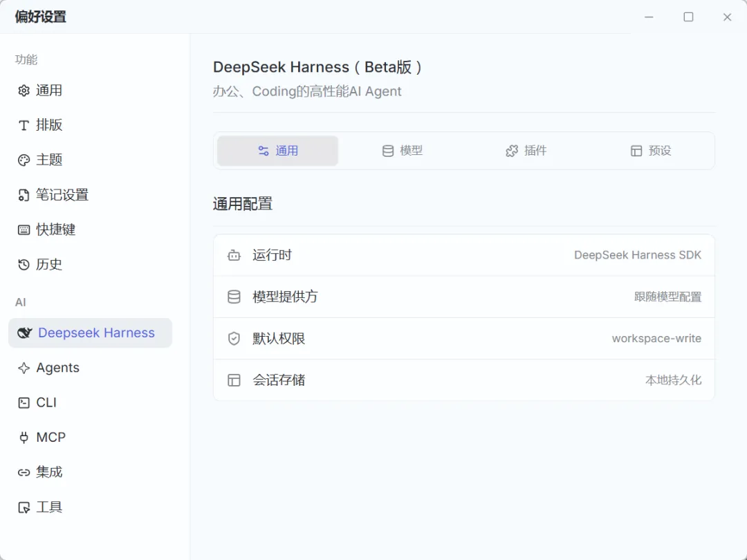
Task: Click the puzzle piece icon in 插件 tab
Action: [x=512, y=151]
